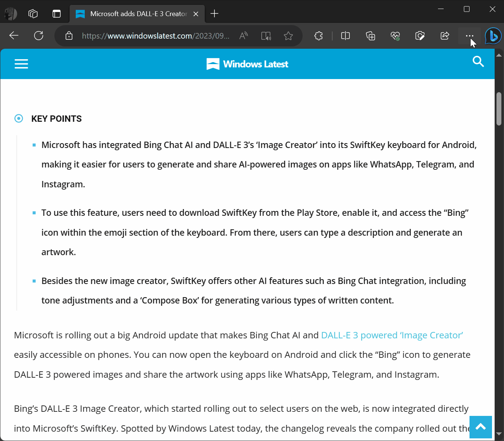This screenshot has width=504, height=441.
Task: Open the DALL-E 3 powered Image Creator link
Action: (x=391, y=335)
